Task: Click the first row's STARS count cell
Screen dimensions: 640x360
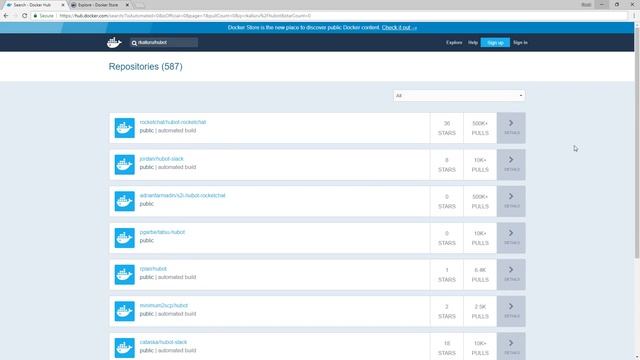Action: coord(447,128)
